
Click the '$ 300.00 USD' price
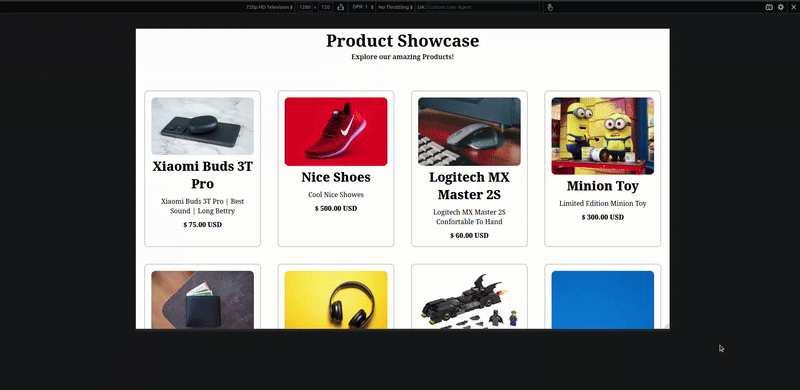603,217
